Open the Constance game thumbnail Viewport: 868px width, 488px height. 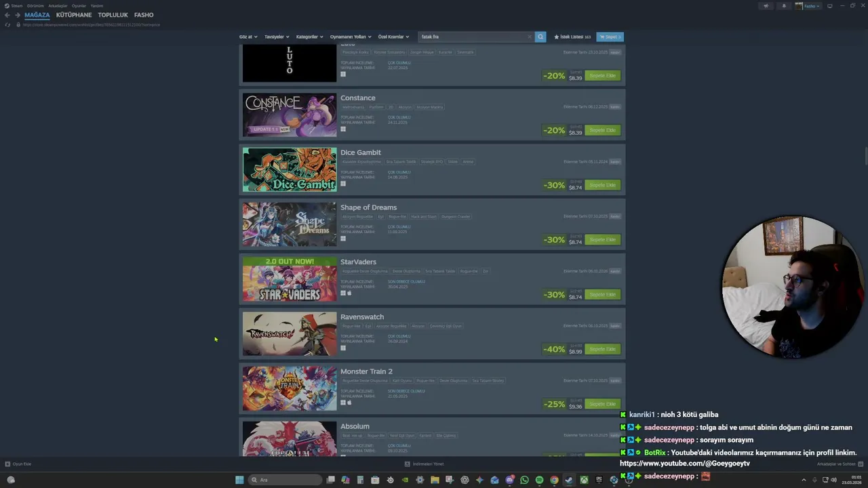290,115
